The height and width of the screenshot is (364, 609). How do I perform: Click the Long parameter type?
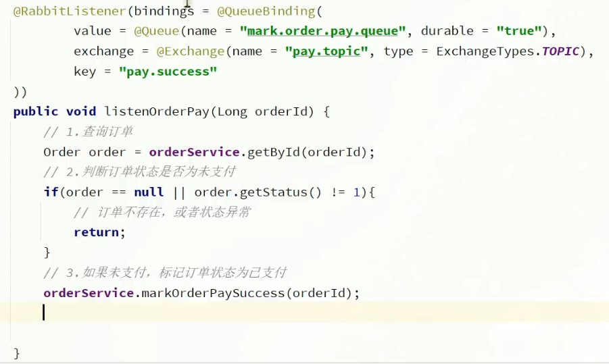tap(232, 111)
